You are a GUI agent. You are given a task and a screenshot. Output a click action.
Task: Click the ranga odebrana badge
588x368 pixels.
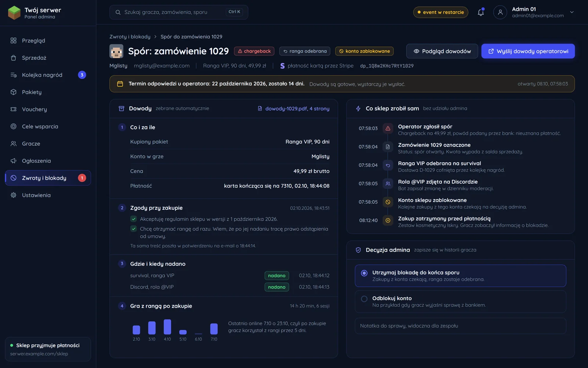click(305, 51)
